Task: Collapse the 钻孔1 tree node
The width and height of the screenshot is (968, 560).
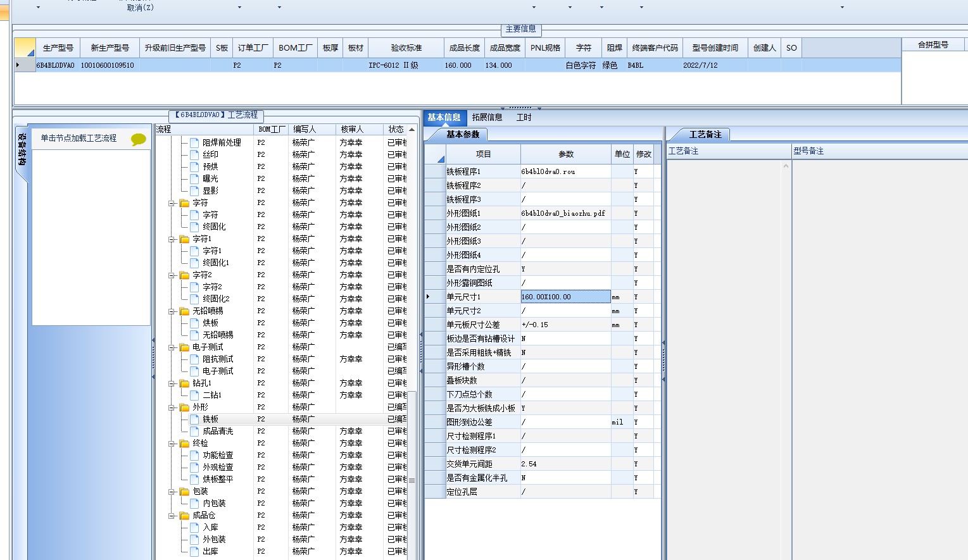Action: (x=172, y=383)
